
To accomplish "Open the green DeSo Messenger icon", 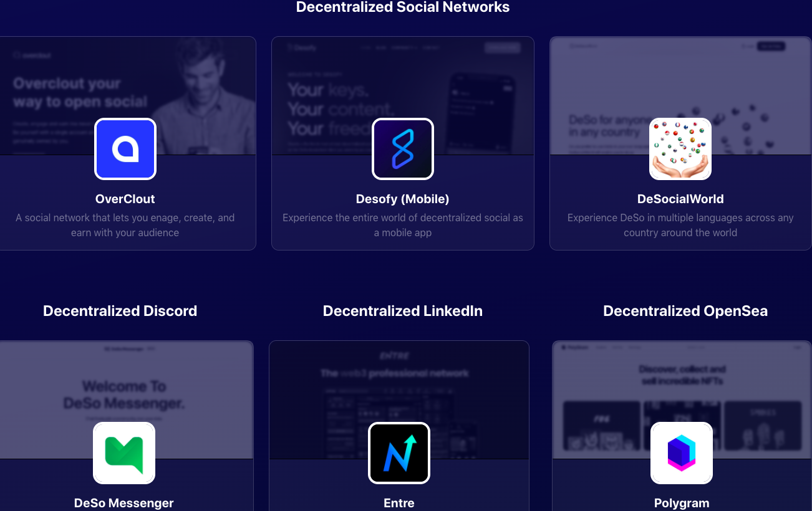I will coord(124,453).
